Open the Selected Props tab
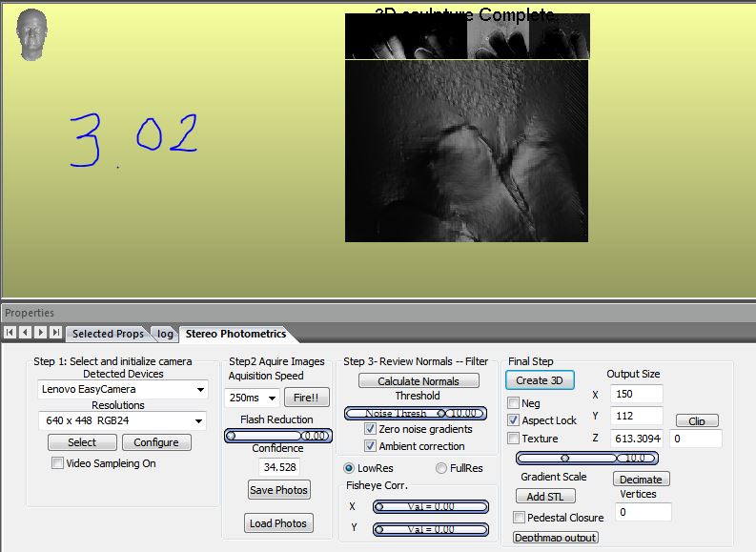Screen dimensions: 756x552 [108, 334]
